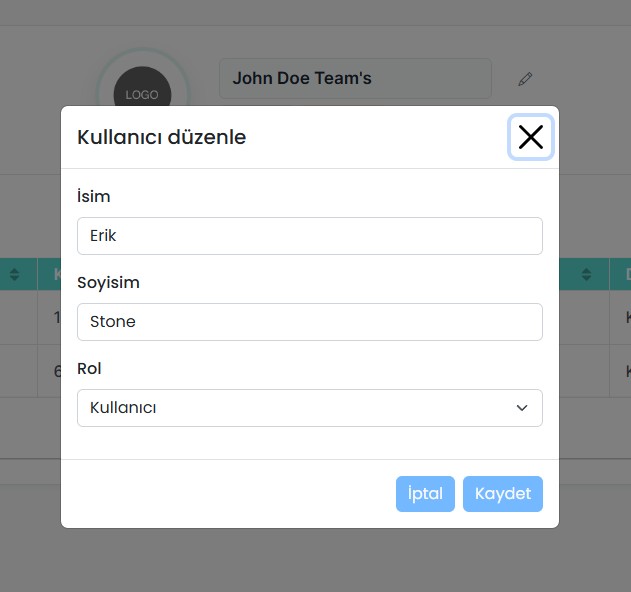Click the circular LOGO placeholder
The width and height of the screenshot is (631, 592).
(142, 94)
